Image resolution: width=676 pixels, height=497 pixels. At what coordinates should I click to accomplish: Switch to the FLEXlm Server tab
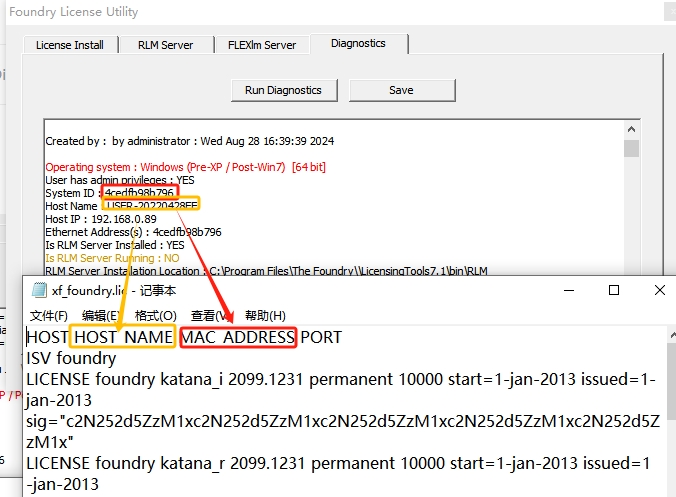tap(262, 45)
